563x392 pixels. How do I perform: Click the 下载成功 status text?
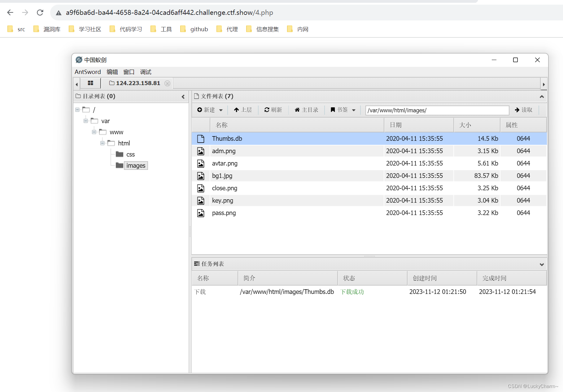352,292
